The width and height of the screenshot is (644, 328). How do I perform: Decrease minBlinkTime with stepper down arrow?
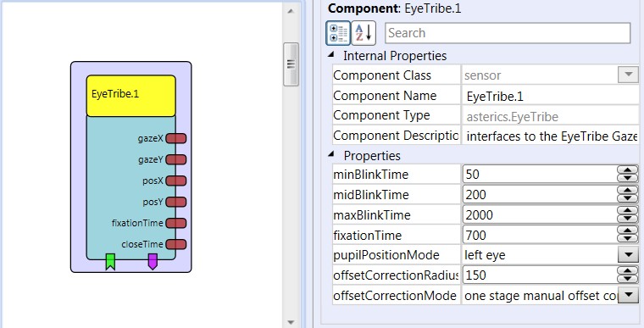pyautogui.click(x=628, y=178)
